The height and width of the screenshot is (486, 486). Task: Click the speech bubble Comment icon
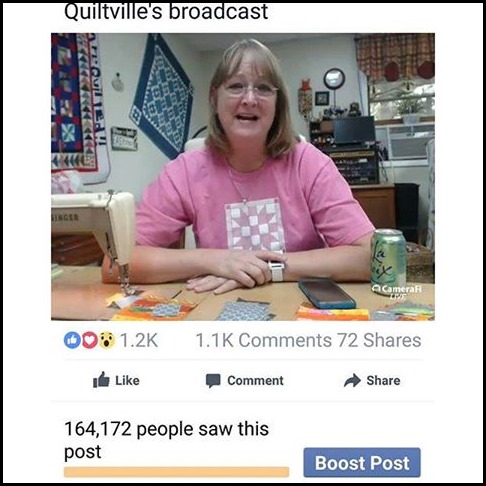213,381
